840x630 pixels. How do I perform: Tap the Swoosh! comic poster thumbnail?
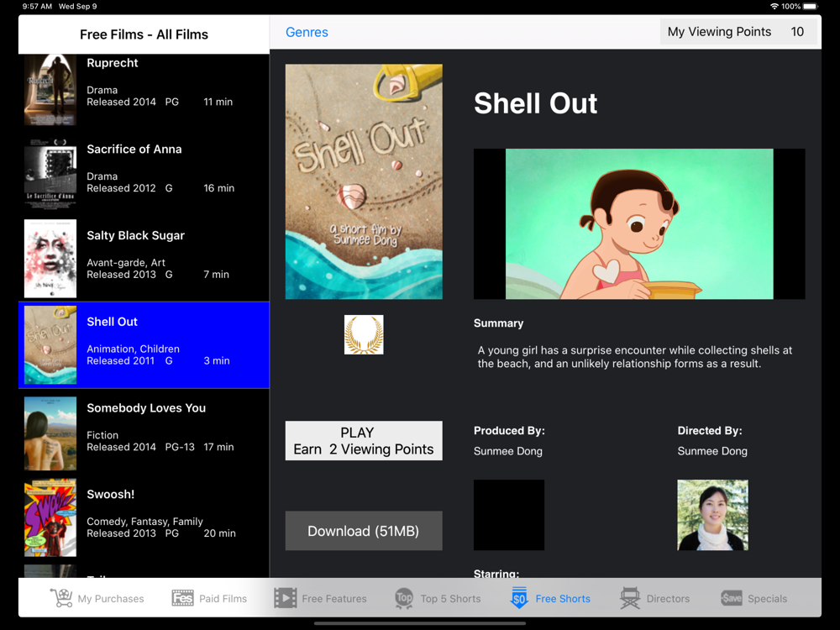[x=50, y=517]
